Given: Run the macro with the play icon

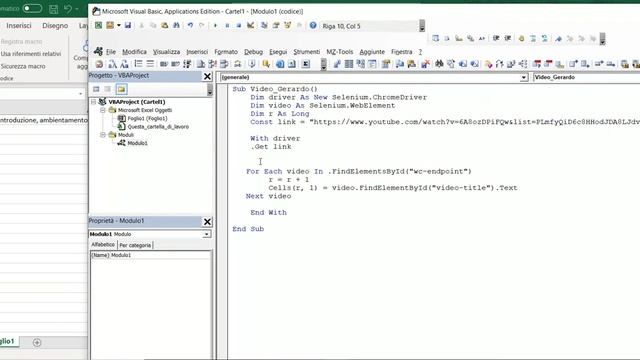Looking at the screenshot, I should [215, 26].
